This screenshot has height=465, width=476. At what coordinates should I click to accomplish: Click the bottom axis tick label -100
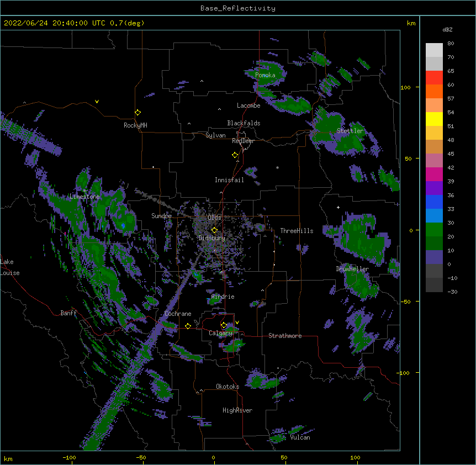click(69, 457)
